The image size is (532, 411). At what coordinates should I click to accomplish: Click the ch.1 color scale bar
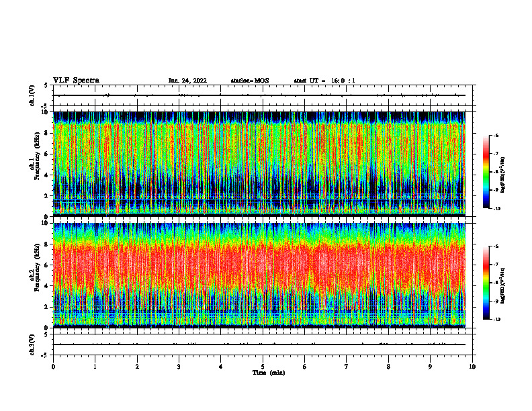[x=486, y=172]
